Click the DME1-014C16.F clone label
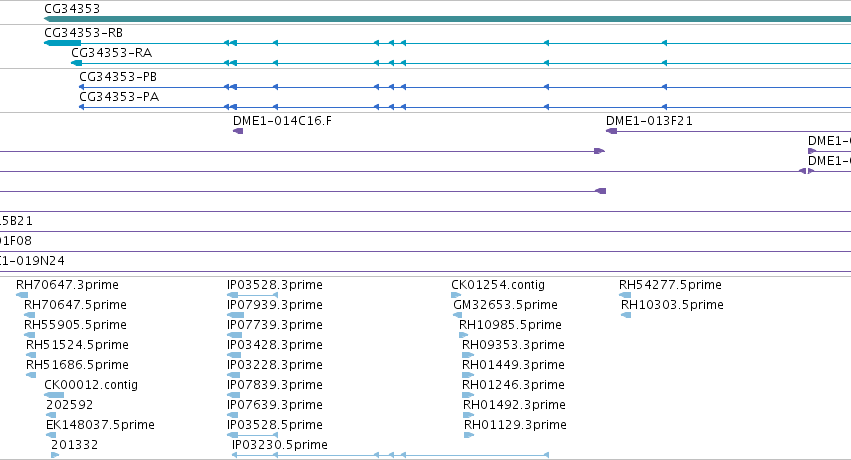This screenshot has width=851, height=460. click(x=282, y=120)
